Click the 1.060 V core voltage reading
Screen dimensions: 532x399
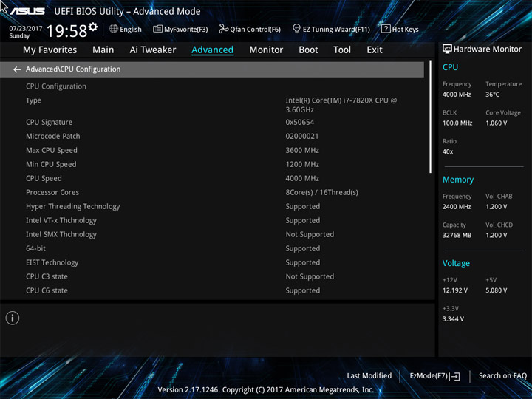tap(496, 123)
